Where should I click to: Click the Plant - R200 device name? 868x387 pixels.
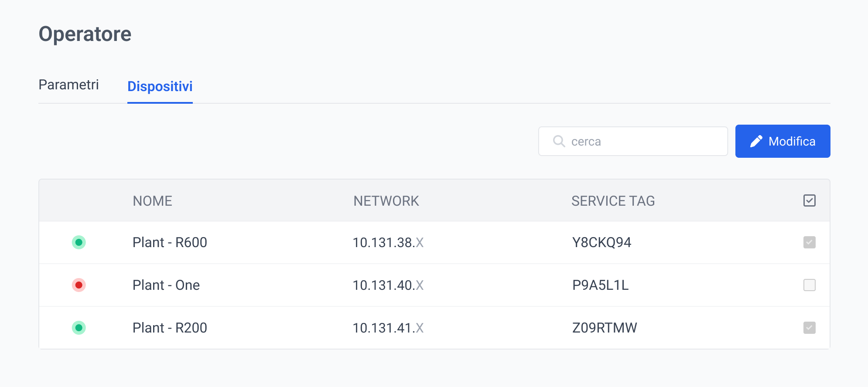(x=170, y=328)
